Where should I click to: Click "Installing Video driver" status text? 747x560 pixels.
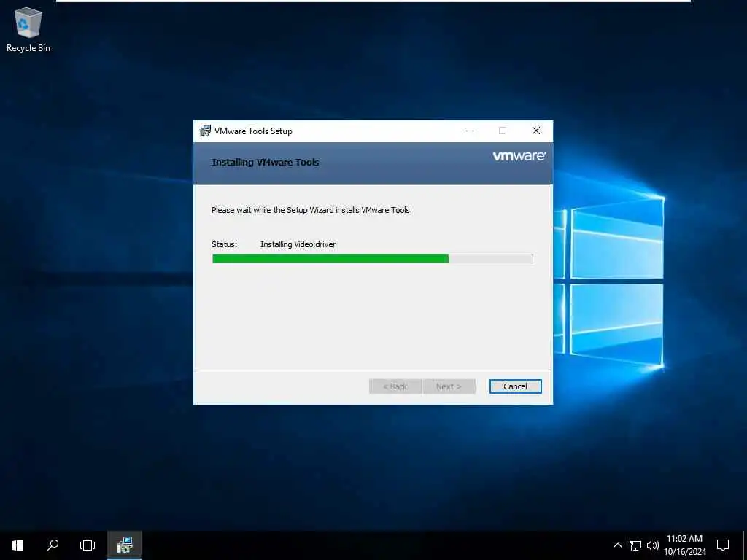[298, 244]
